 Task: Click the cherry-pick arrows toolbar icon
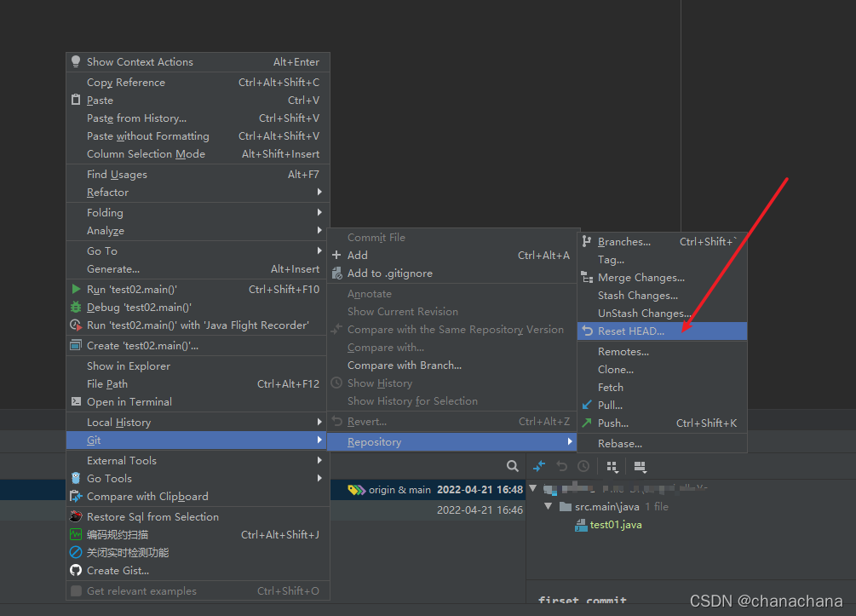[539, 466]
